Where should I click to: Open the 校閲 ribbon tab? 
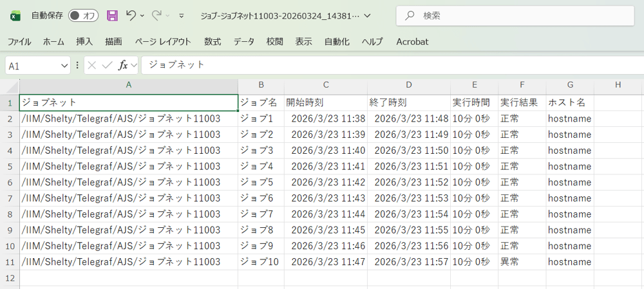coord(275,41)
